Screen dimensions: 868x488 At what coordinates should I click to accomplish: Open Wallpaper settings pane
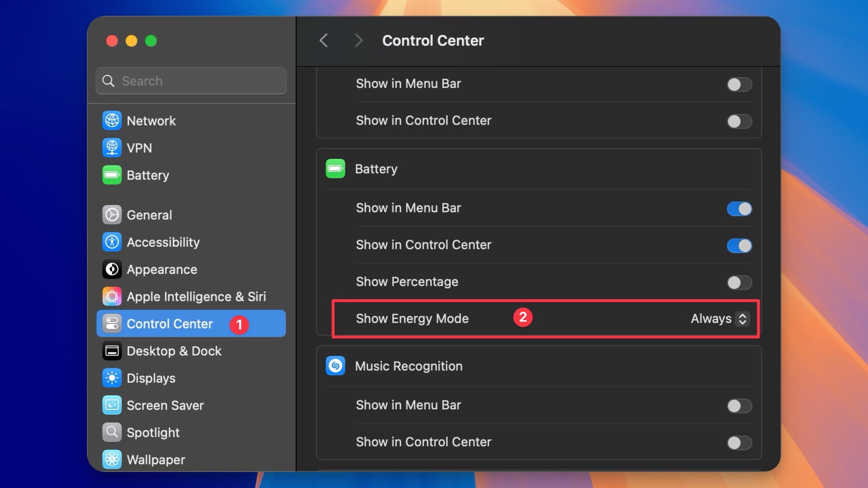tap(191, 459)
